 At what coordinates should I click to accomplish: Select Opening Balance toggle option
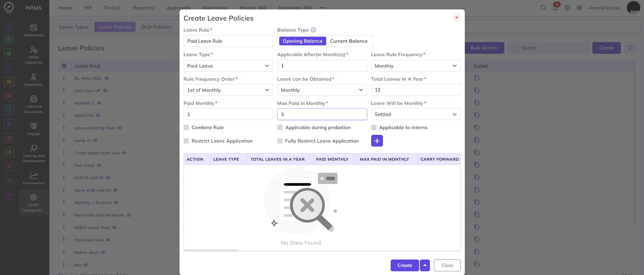click(x=302, y=41)
